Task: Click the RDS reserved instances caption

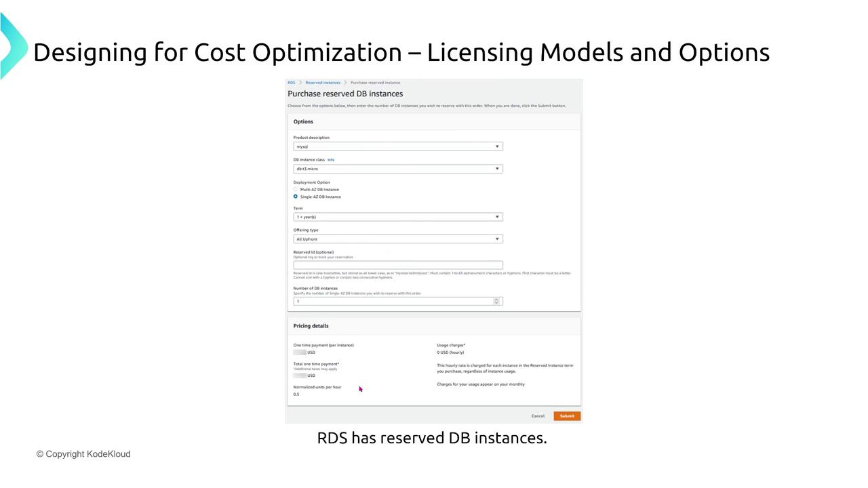Action: pos(432,438)
